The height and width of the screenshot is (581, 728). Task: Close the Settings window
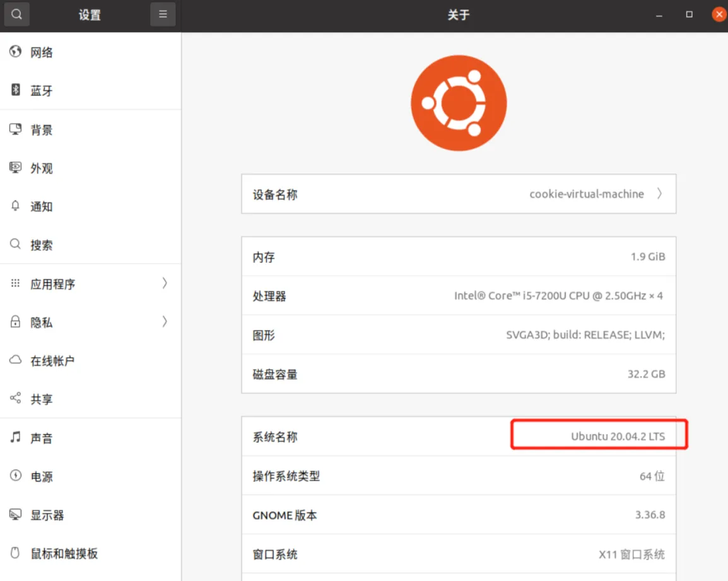(719, 15)
